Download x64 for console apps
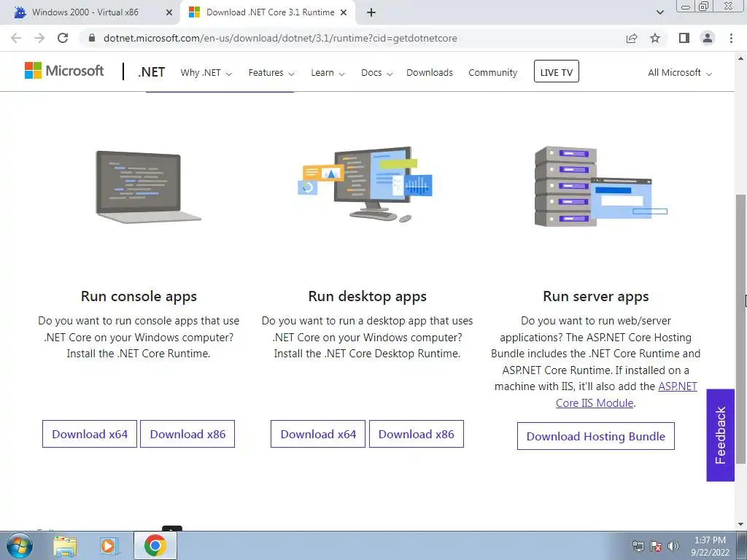This screenshot has width=747, height=560. 90,434
